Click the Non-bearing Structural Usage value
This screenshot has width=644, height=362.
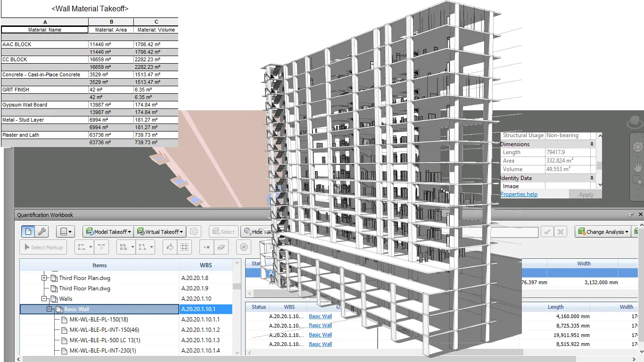click(562, 135)
